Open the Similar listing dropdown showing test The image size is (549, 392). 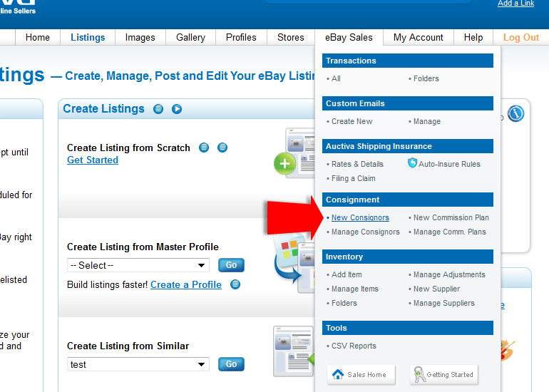pos(138,364)
